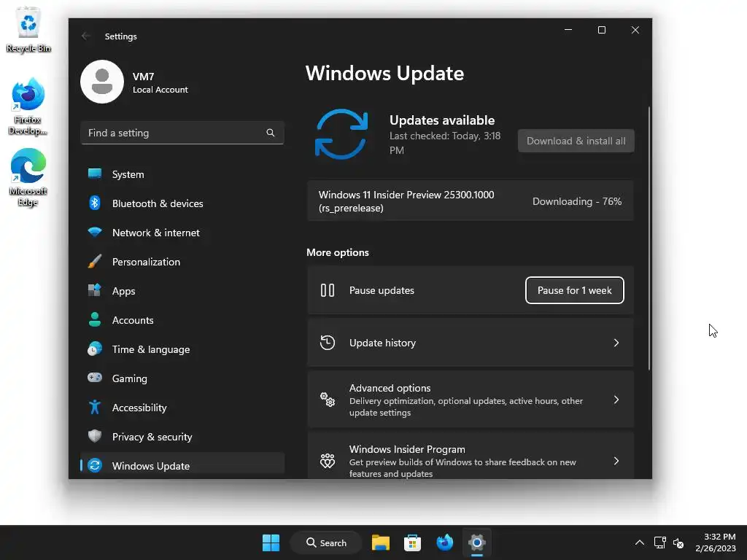Click the Local Account label
The width and height of the screenshot is (747, 560).
pyautogui.click(x=160, y=90)
